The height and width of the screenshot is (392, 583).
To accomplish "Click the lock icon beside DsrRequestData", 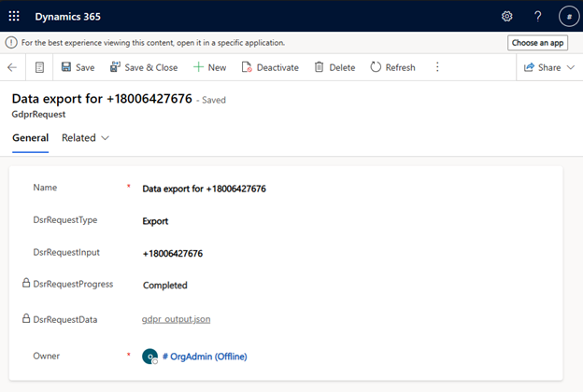I will [25, 318].
